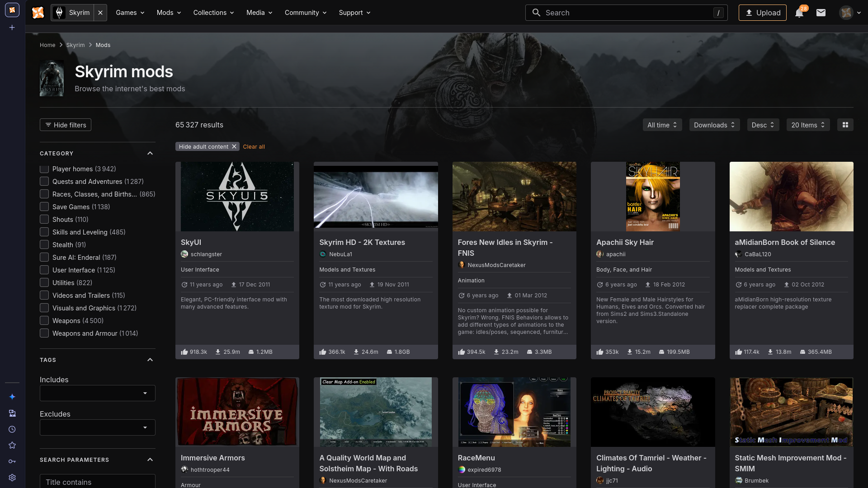868x488 pixels.
Task: Click the Search input field
Action: (627, 13)
